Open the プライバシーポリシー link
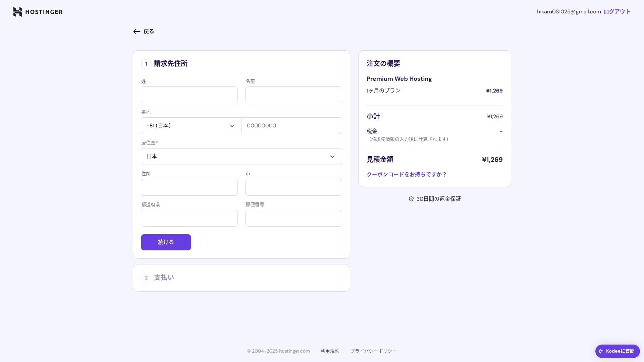 pos(373,351)
